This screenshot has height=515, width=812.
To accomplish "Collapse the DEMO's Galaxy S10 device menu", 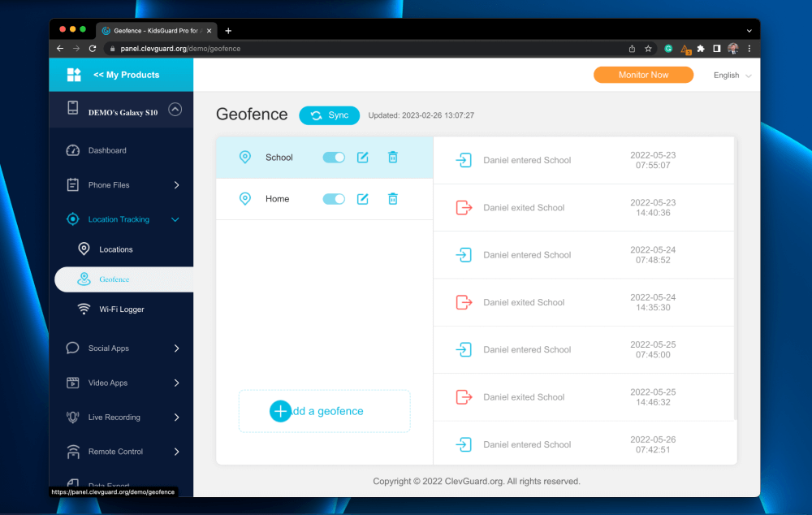I will [x=175, y=110].
